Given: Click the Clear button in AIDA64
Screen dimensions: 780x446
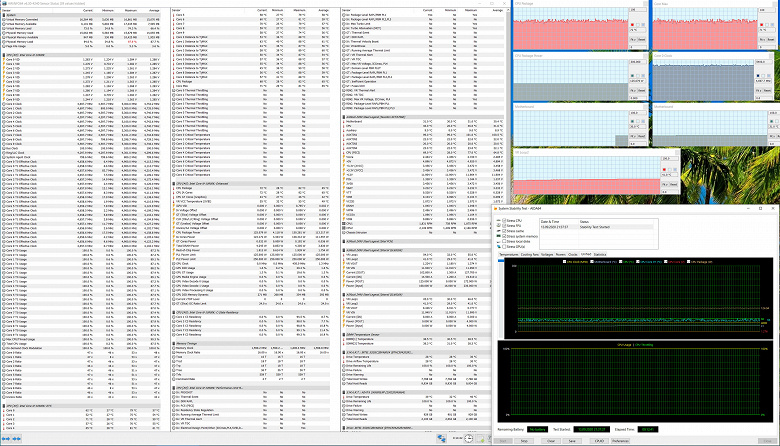Looking at the screenshot, I should pos(551,441).
